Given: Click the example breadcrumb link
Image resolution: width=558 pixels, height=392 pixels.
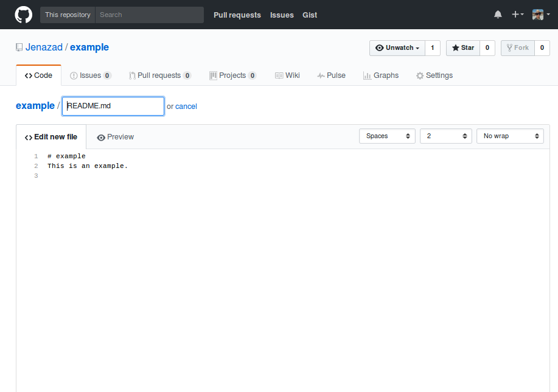Looking at the screenshot, I should point(35,106).
